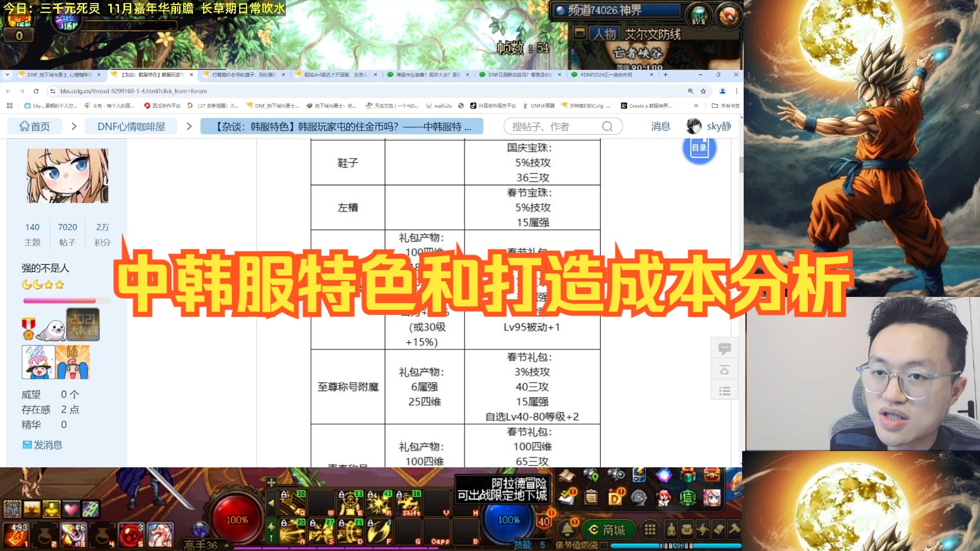Click the red HP orb showing 100%
This screenshot has height=551, width=980.
pos(236,519)
